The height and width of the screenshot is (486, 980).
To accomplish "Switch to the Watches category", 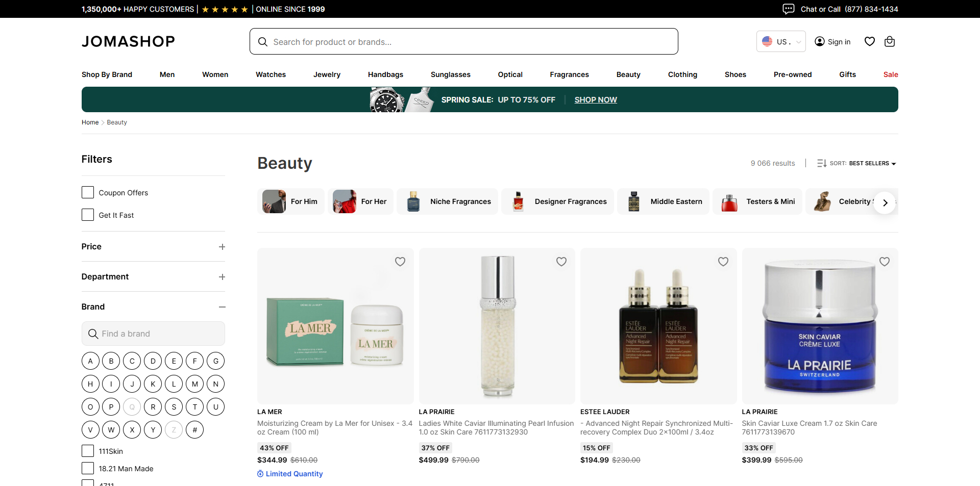I will tap(271, 74).
